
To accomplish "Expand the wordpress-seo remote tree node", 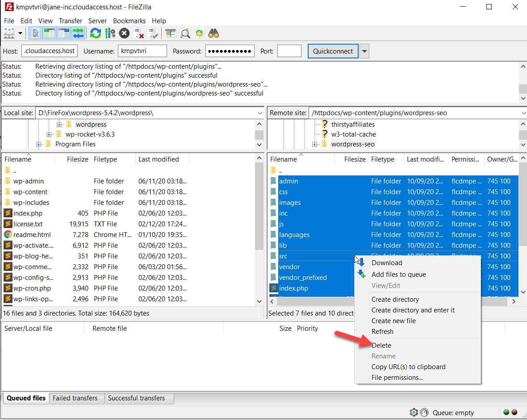I will [x=314, y=144].
